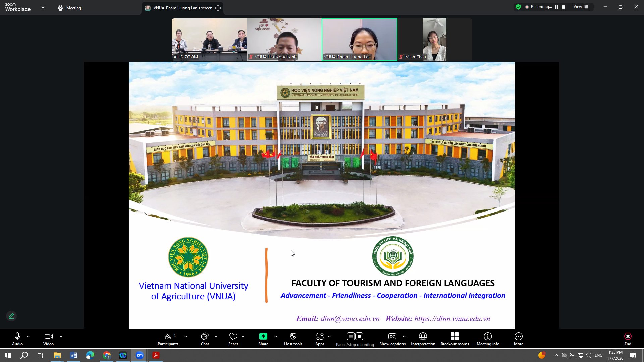This screenshot has height=362, width=644.
Task: Click the green annotation pencil icon
Action: 11,316
